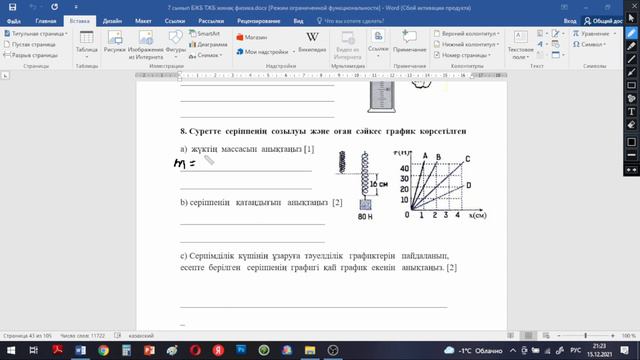This screenshot has height=360, width=640.
Task: Open the Quick Access Toolbar customize arrow
Action: point(76,7)
